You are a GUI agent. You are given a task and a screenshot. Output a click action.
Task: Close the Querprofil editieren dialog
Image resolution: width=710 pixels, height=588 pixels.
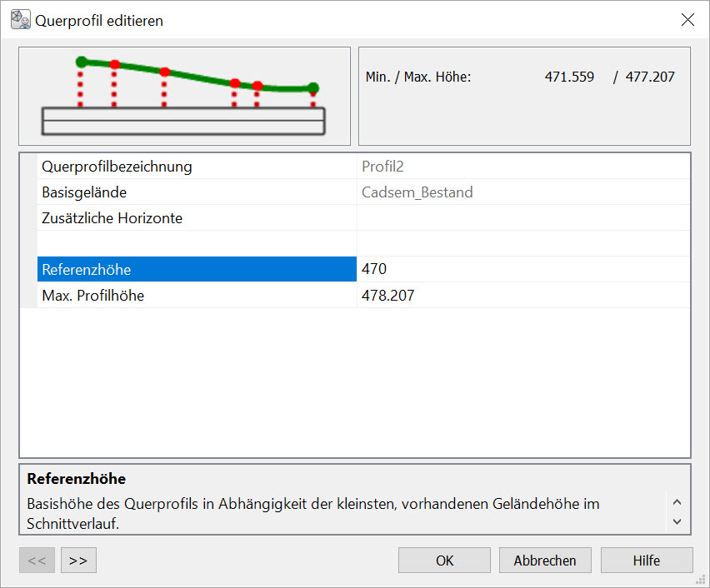[x=687, y=20]
